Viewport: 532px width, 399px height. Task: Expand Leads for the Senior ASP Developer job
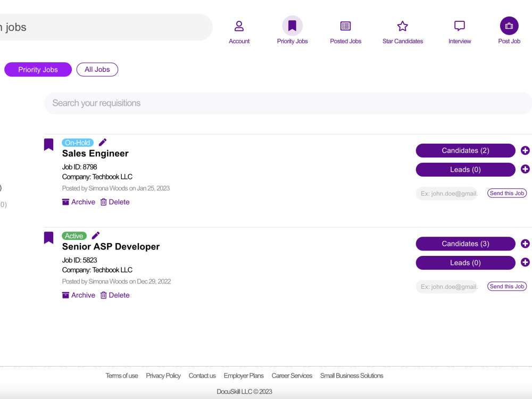(465, 263)
